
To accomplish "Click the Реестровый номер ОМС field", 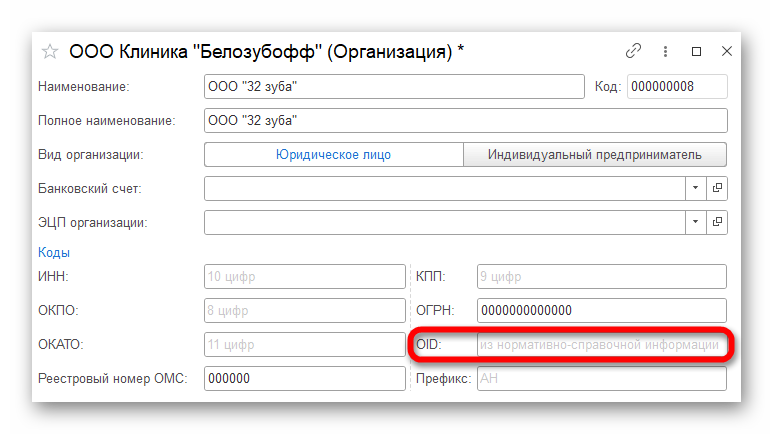I will click(305, 378).
